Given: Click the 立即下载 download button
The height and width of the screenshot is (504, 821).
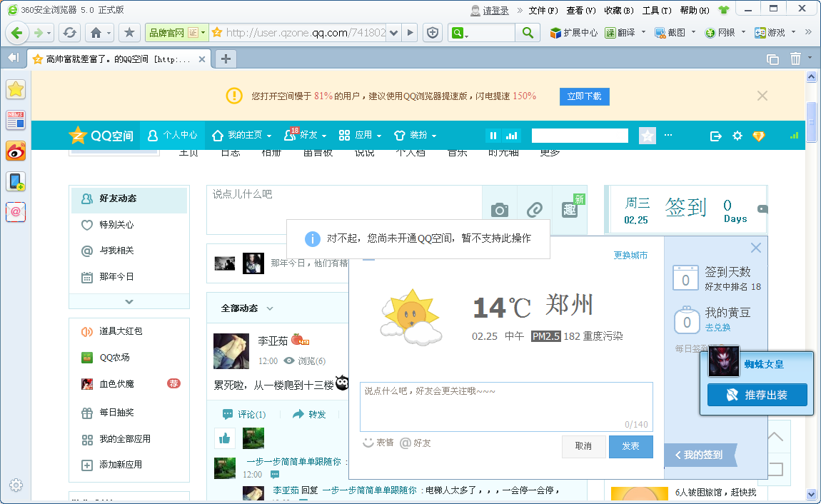Looking at the screenshot, I should [x=584, y=96].
